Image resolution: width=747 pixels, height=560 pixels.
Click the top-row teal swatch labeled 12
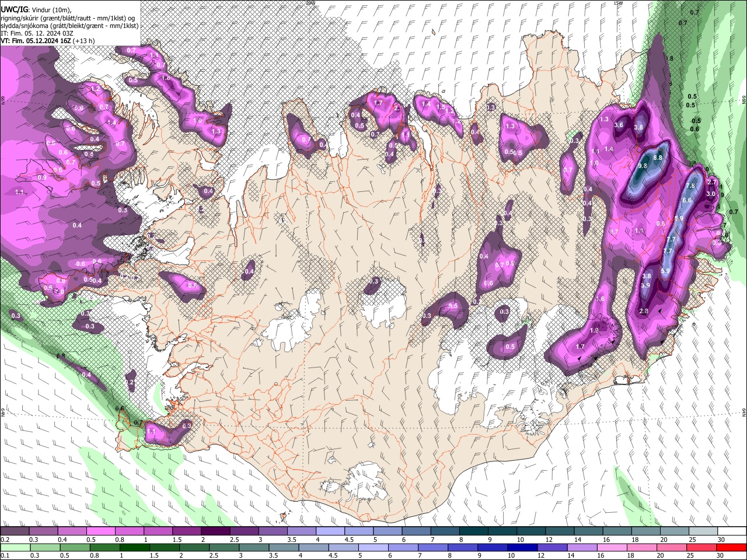point(560,531)
